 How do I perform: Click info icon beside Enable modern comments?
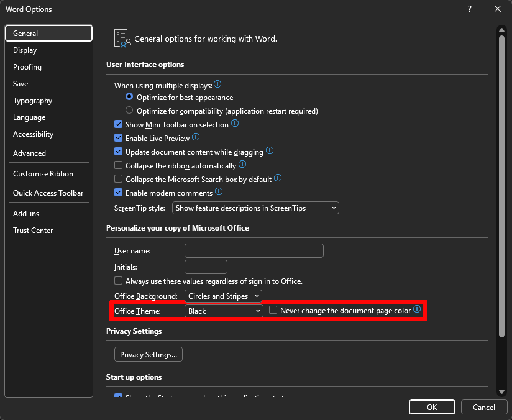(x=219, y=192)
